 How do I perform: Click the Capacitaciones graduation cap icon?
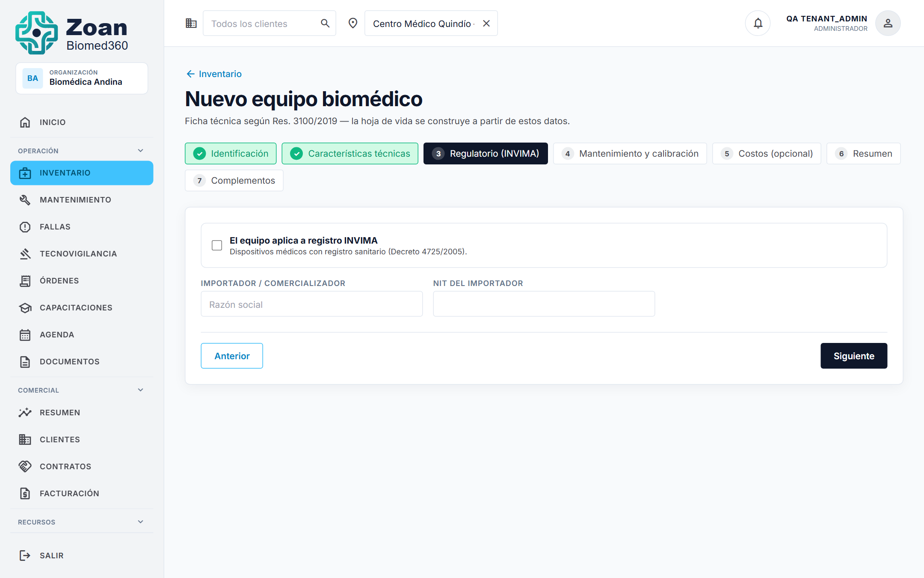[25, 308]
